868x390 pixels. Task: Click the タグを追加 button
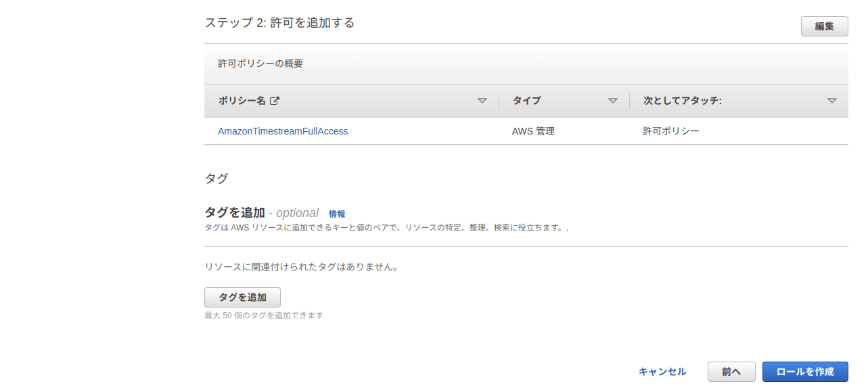(242, 297)
